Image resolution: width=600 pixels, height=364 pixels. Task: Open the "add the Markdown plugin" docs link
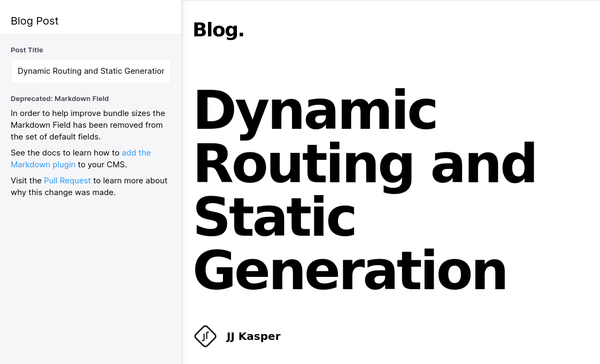pyautogui.click(x=81, y=159)
